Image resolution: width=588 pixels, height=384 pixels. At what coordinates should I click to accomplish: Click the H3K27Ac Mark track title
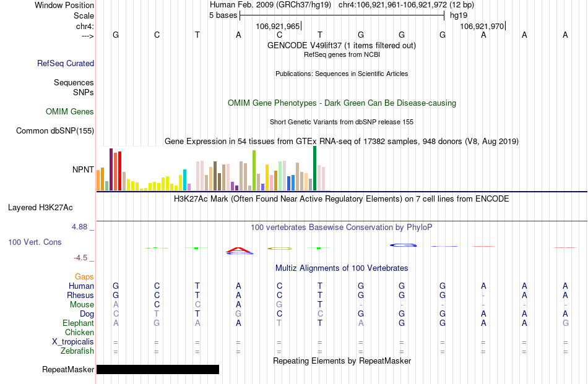coord(341,198)
